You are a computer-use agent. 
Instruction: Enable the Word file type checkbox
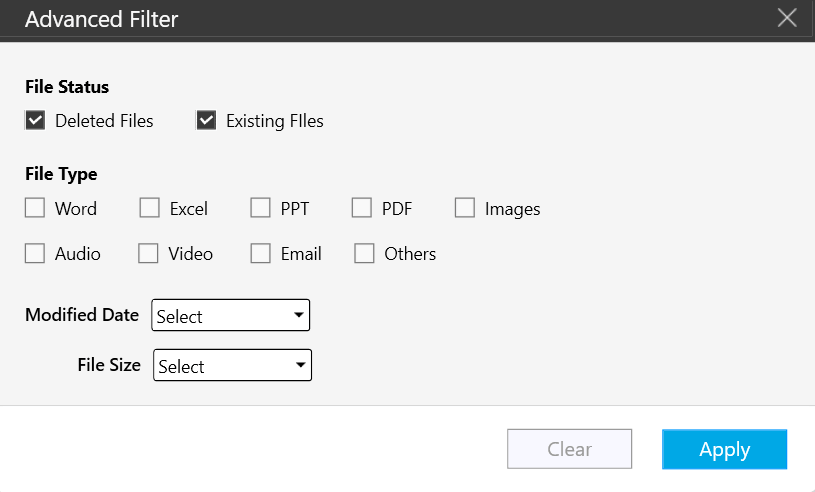point(35,208)
